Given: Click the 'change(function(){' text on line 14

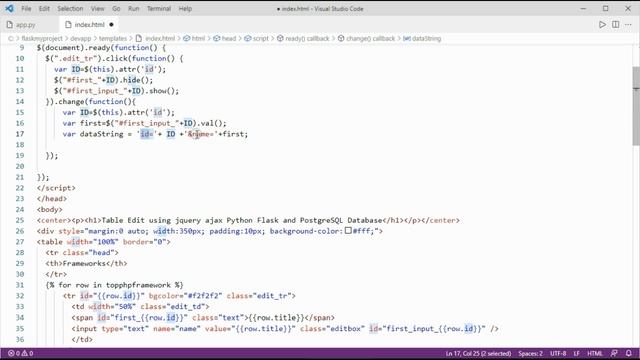Looking at the screenshot, I should [x=97, y=102].
